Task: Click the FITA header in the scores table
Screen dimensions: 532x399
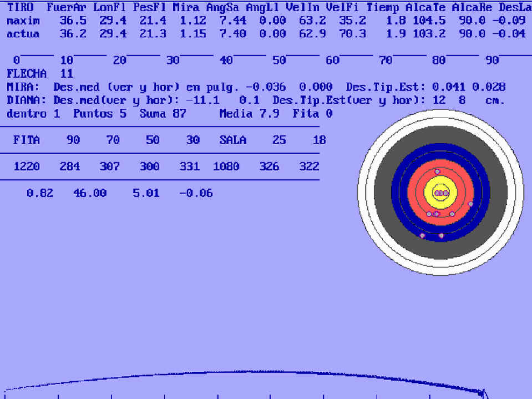Action: (x=27, y=140)
